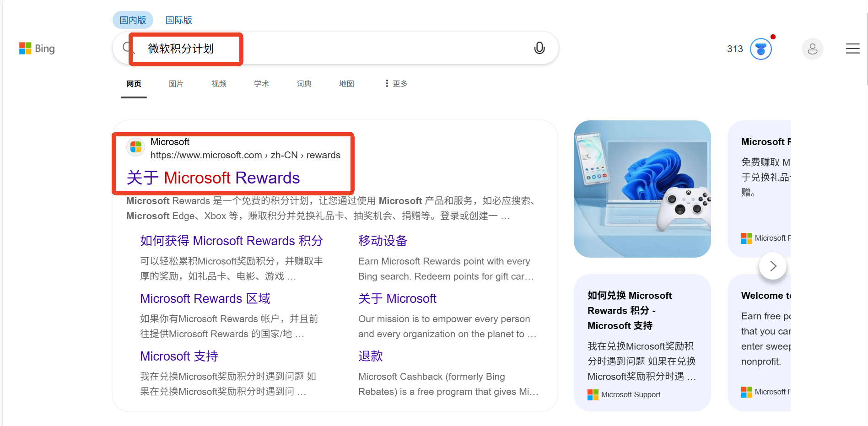Screen dimensions: 868x426
Task: Open the user account avatar
Action: pyautogui.click(x=812, y=49)
